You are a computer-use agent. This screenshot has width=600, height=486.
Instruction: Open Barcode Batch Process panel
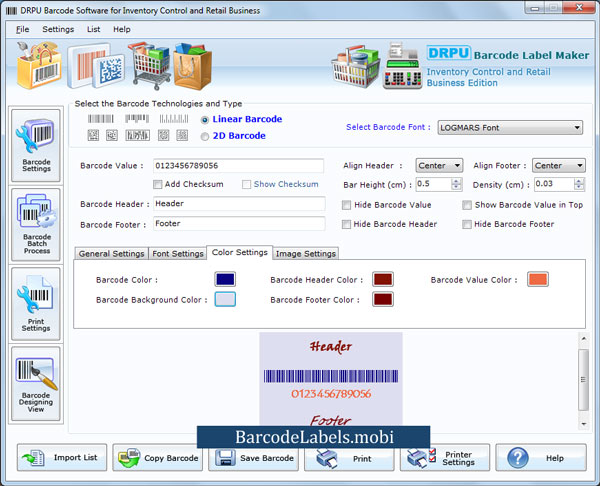[36, 225]
